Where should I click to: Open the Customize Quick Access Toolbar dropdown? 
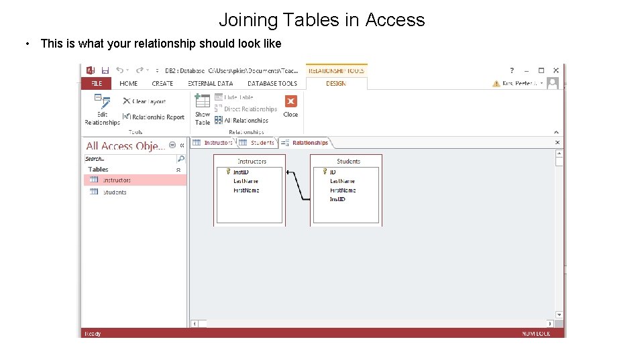(157, 70)
